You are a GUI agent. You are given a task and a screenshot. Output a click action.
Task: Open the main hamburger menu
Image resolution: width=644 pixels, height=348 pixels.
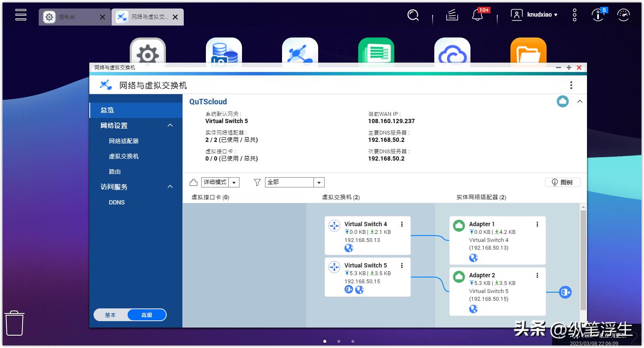pos(21,15)
